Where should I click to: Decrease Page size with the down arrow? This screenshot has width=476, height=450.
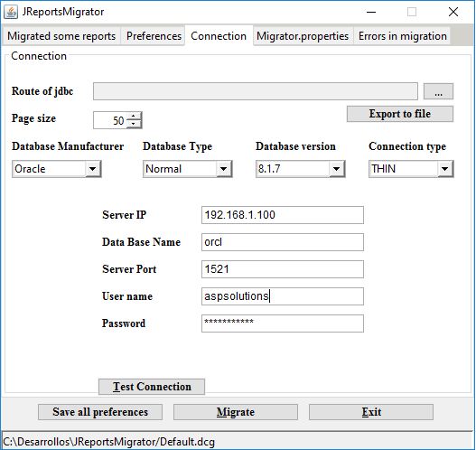(x=134, y=124)
